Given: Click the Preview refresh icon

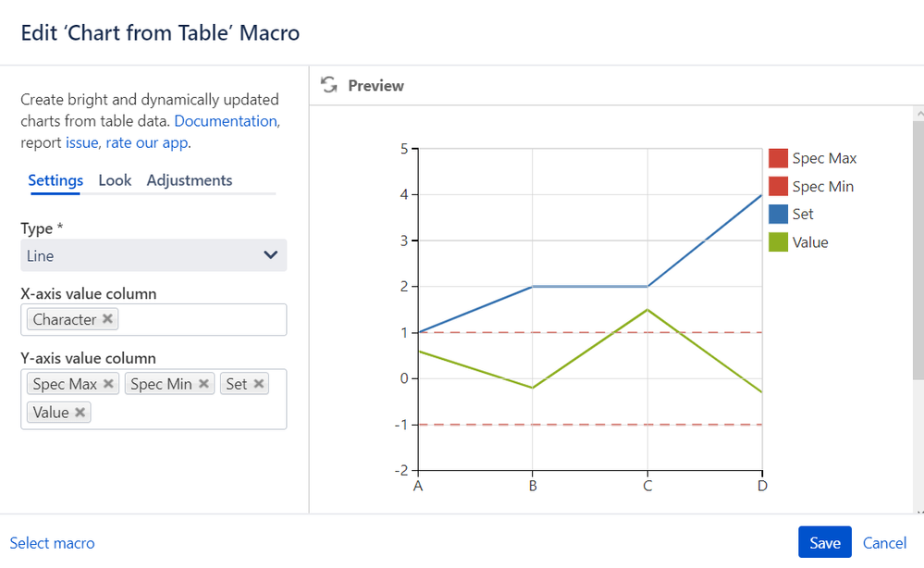Looking at the screenshot, I should 328,85.
